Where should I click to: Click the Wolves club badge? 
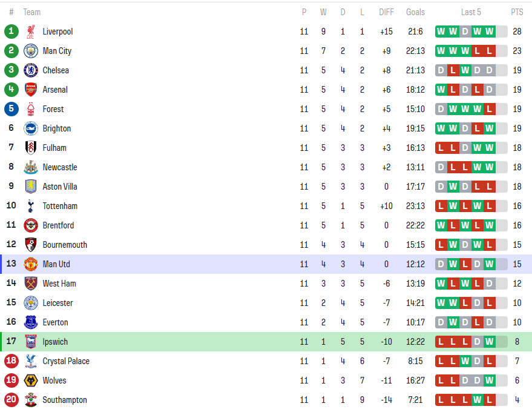pyautogui.click(x=30, y=380)
